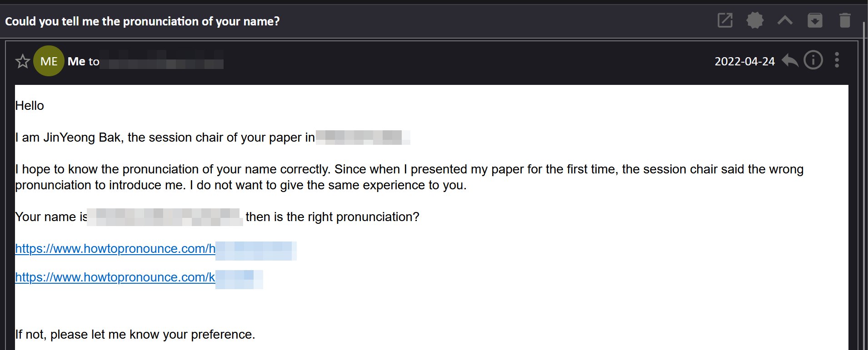Click the 'If not, please let me know' line
868x350 pixels.
point(135,335)
